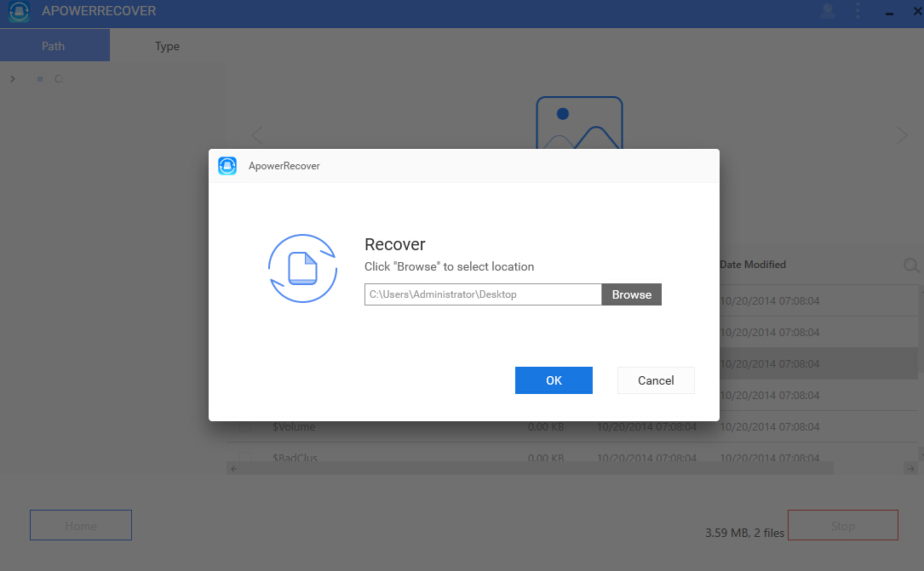Focus the recovery location path field
Screen dimensions: 924x571
point(483,294)
